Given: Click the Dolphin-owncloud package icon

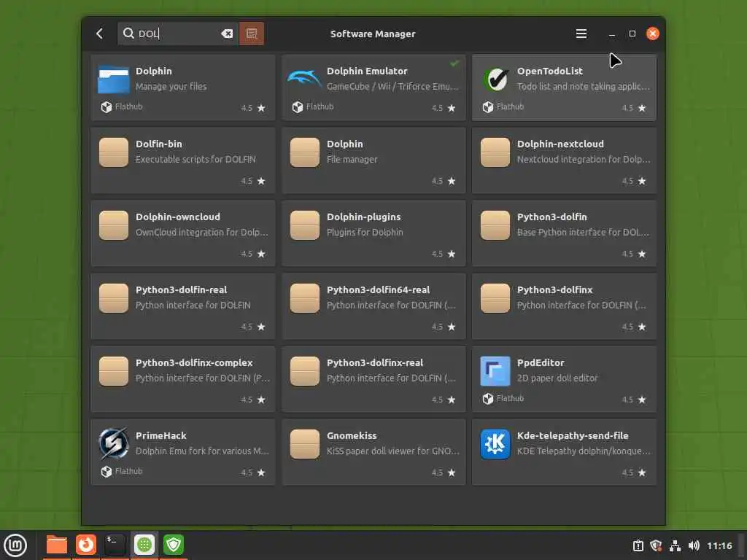Looking at the screenshot, I should tap(113, 225).
